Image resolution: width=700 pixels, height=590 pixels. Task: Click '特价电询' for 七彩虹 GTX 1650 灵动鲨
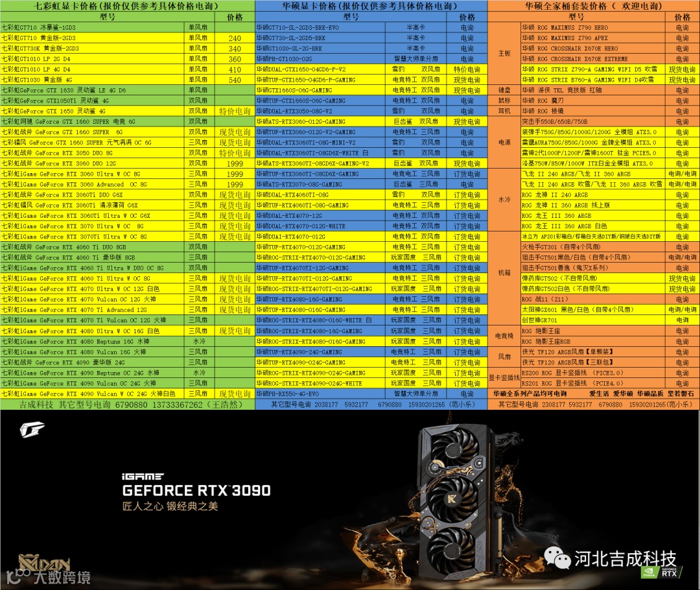coord(235,112)
